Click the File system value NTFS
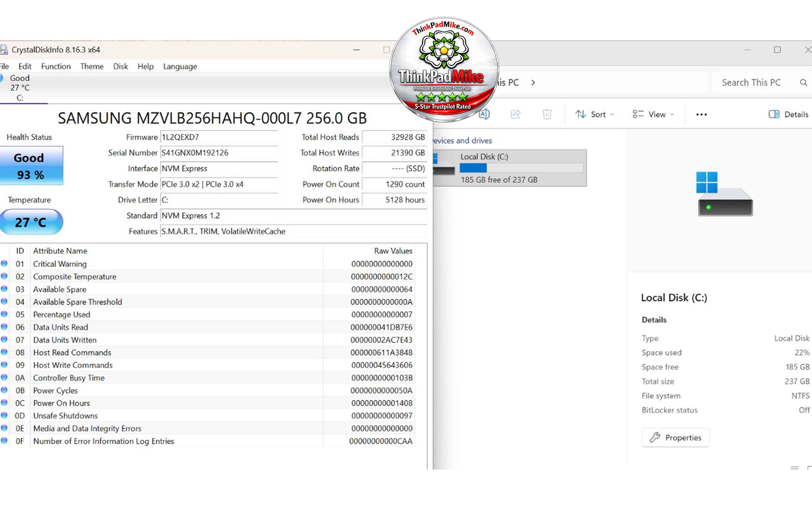Viewport: 812px width, 510px height. [x=801, y=396]
